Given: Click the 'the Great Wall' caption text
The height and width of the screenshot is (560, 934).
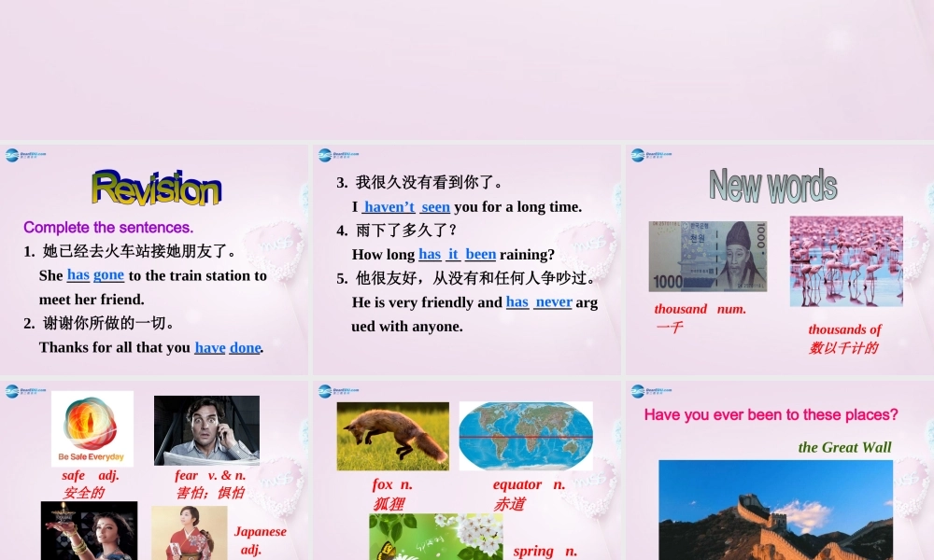Looking at the screenshot, I should coord(843,447).
